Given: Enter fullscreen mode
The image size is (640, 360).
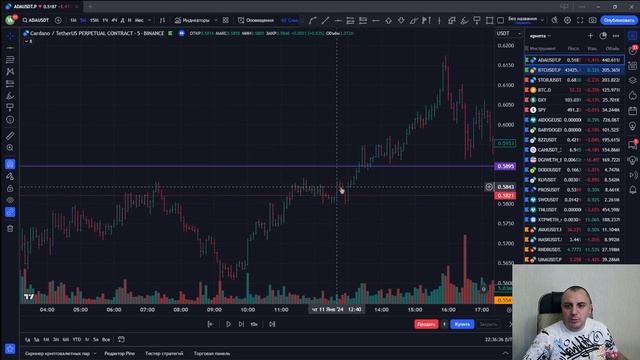Looking at the screenshot, I should [580, 20].
